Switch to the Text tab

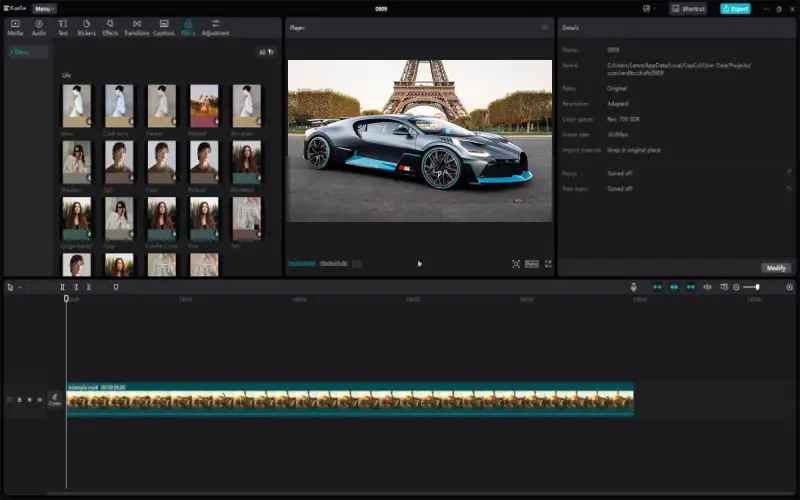click(x=63, y=28)
